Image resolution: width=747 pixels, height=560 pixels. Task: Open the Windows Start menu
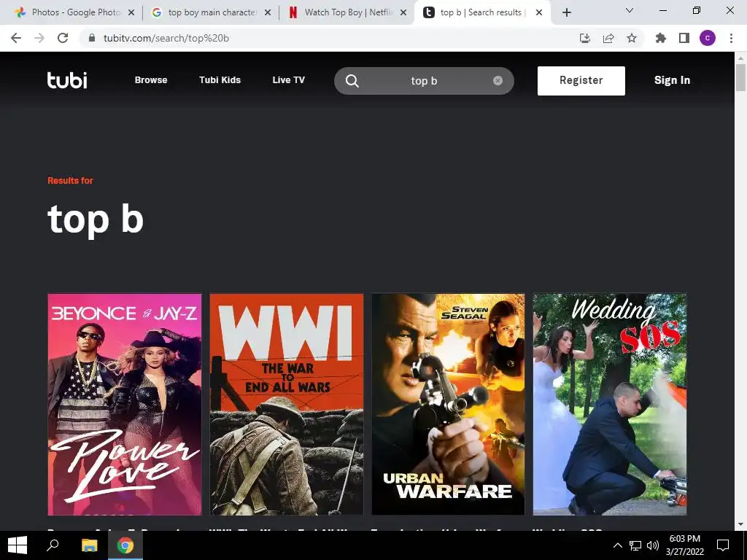point(18,545)
